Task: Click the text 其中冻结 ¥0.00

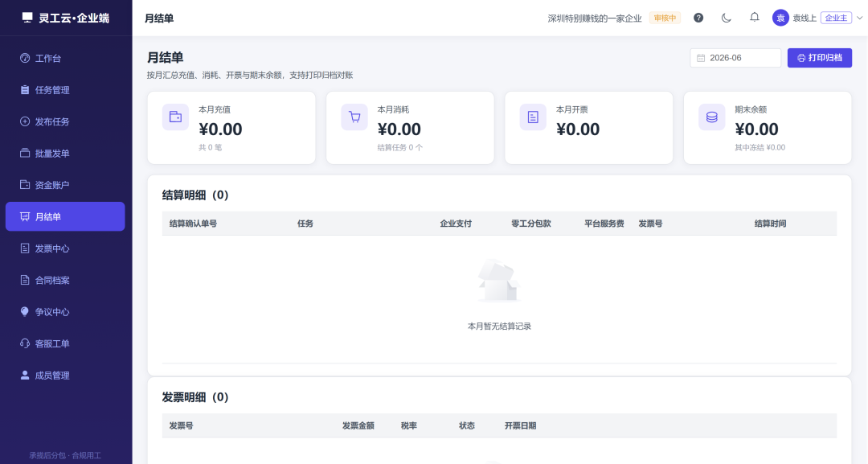Action: pos(760,147)
